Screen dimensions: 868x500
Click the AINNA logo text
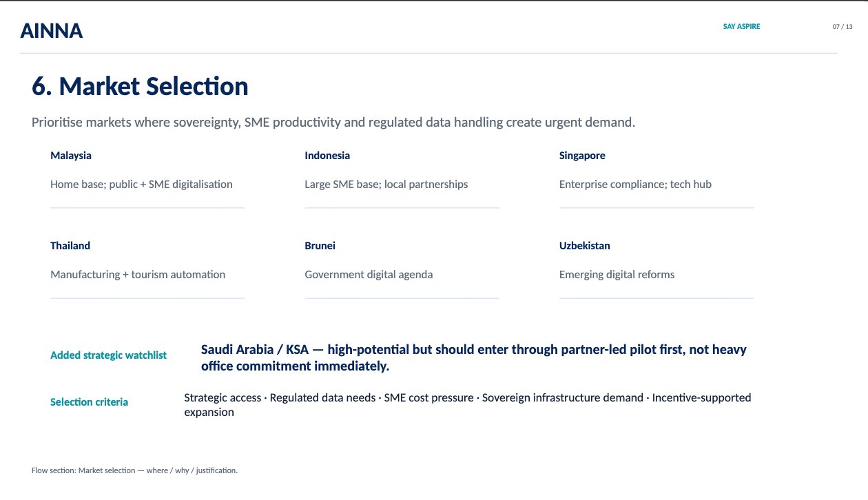(x=52, y=30)
